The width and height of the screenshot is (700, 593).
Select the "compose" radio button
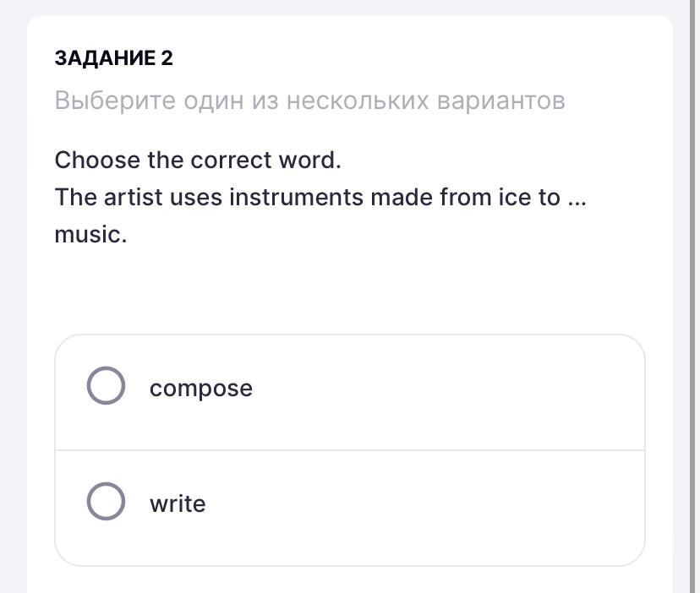[107, 386]
